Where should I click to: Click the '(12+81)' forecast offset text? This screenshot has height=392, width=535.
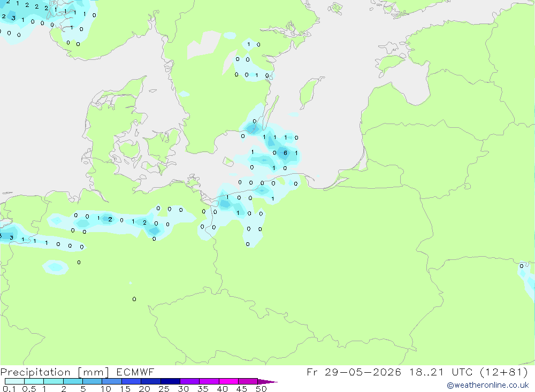[503, 372]
